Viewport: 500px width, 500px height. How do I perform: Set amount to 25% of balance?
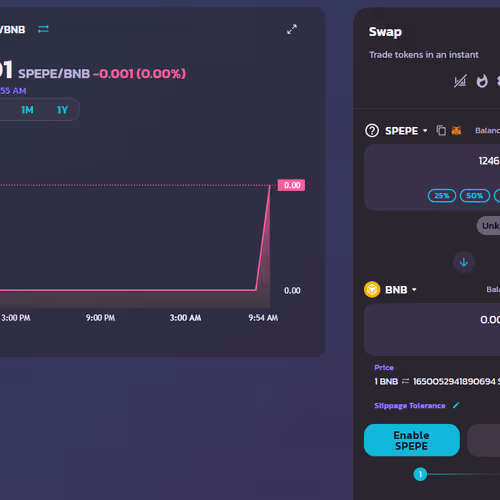(x=442, y=196)
